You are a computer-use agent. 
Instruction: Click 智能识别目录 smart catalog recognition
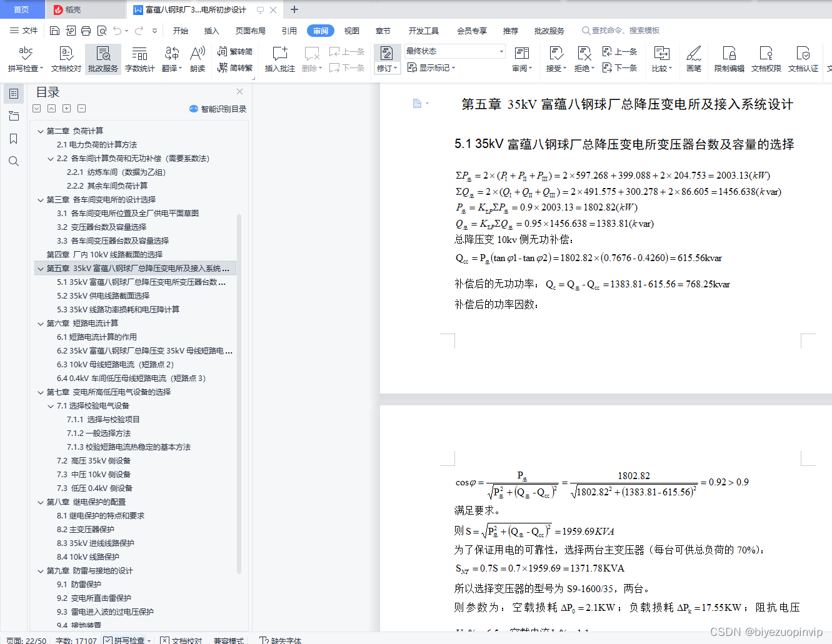pos(217,108)
